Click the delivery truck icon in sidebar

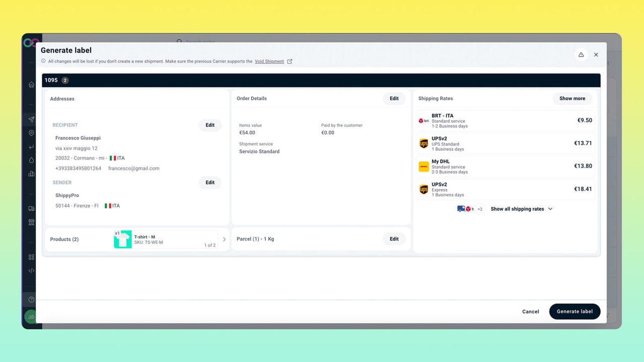31,209
